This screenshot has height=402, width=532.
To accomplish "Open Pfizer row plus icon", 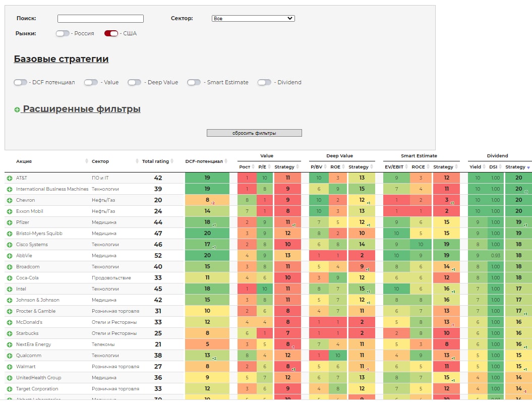I will coord(10,222).
